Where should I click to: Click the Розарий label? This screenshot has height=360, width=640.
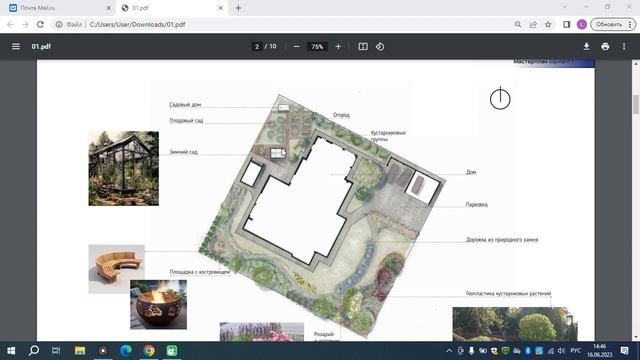click(x=324, y=334)
